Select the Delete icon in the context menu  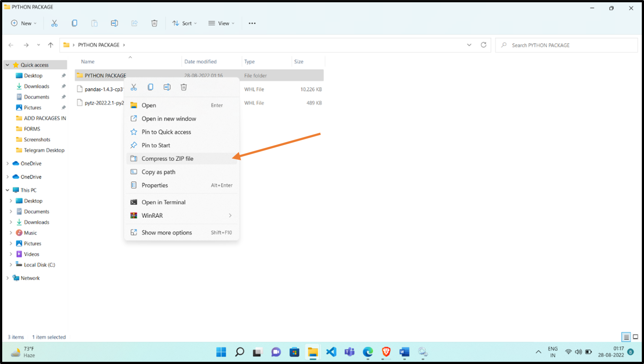pos(183,87)
